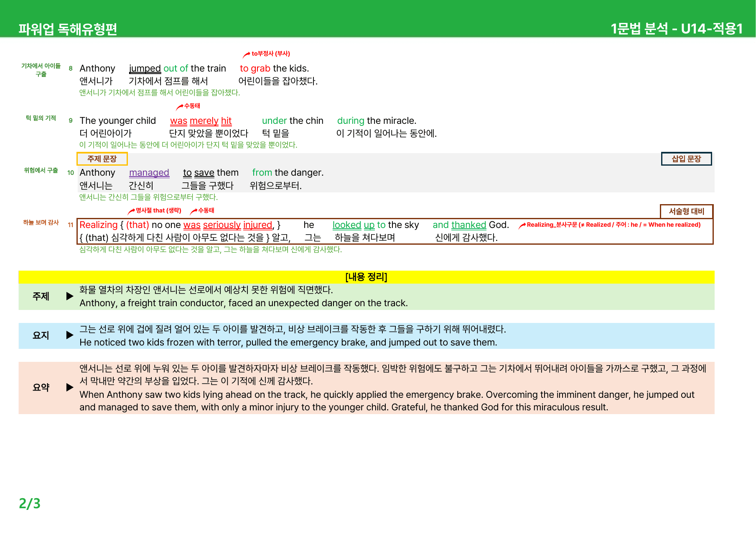Click the Korean gist line 그는 선로 위에 겁에 질려
Viewport: 756px width, 535px height.
pos(293,329)
